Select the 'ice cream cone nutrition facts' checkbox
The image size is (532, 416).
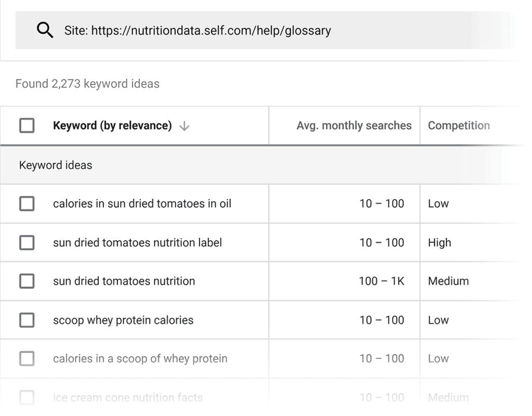tap(26, 398)
